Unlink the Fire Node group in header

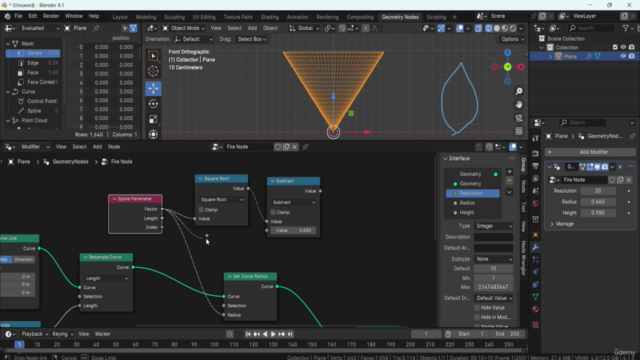tap(295, 147)
